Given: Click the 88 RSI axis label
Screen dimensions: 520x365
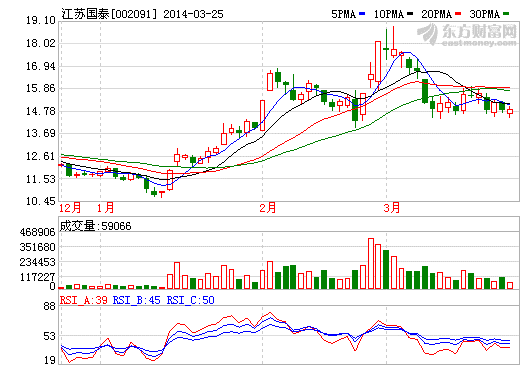Looking at the screenshot, I should tap(49, 306).
